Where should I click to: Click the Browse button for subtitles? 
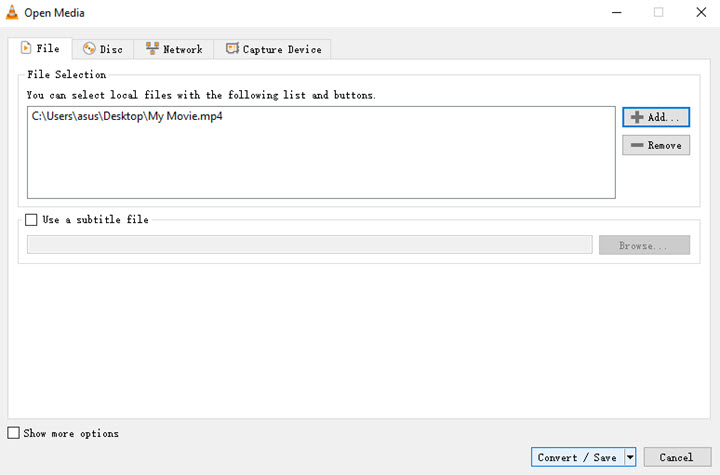click(x=644, y=245)
